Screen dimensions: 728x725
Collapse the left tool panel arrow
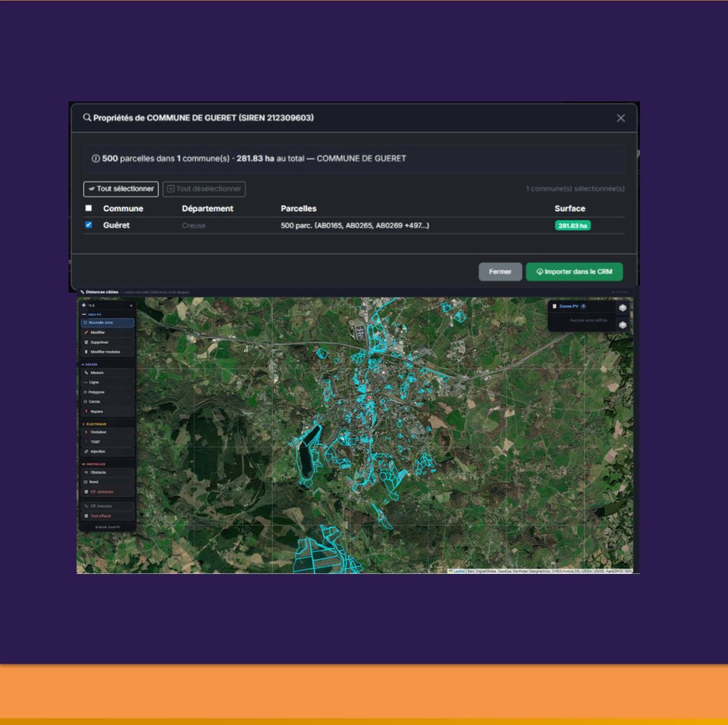(130, 306)
